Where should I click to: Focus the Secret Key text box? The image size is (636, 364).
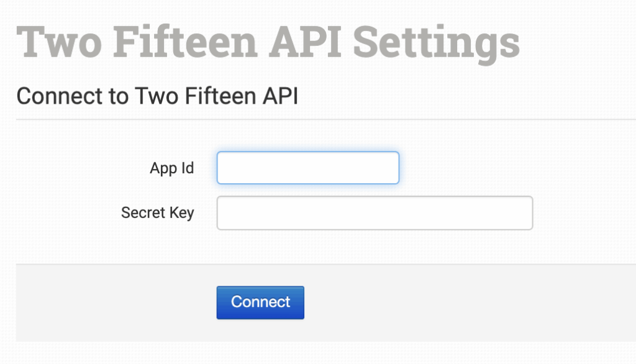tap(374, 213)
